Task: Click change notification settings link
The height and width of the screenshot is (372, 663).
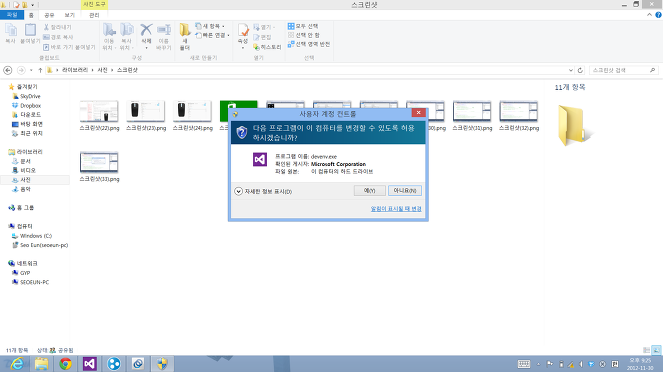Action: click(x=396, y=209)
